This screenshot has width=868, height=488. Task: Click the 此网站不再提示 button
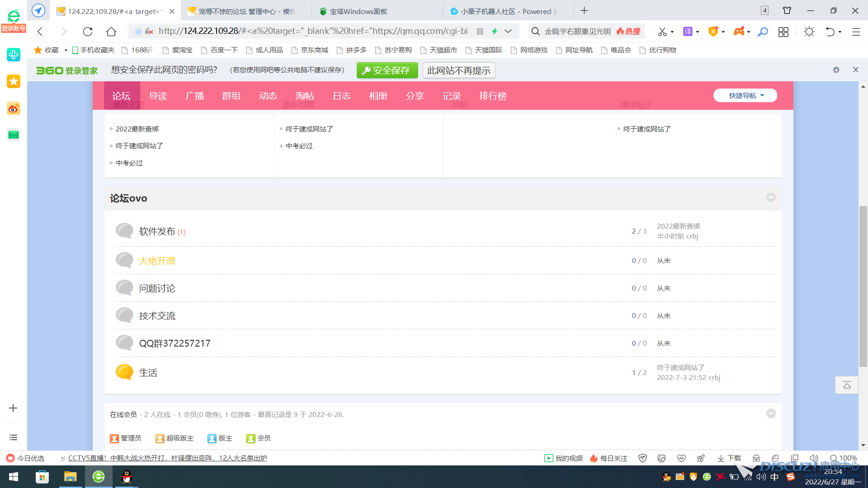point(459,70)
